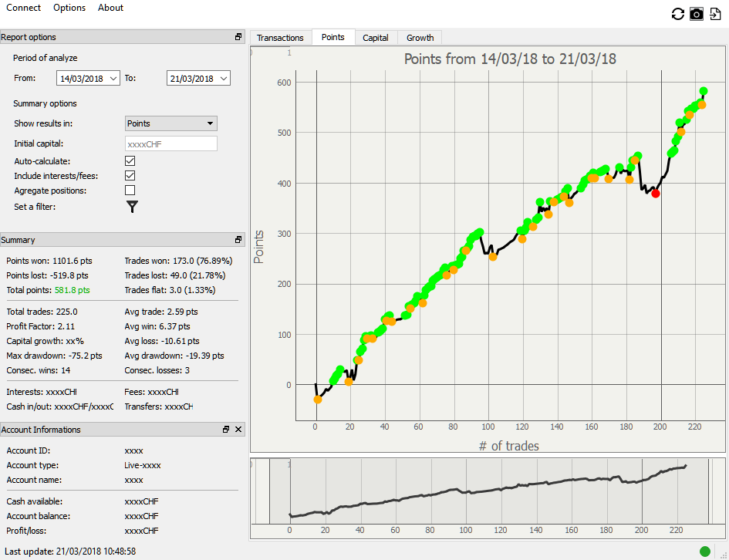Switch to the Capital tab
The image size is (729, 560).
pos(376,38)
